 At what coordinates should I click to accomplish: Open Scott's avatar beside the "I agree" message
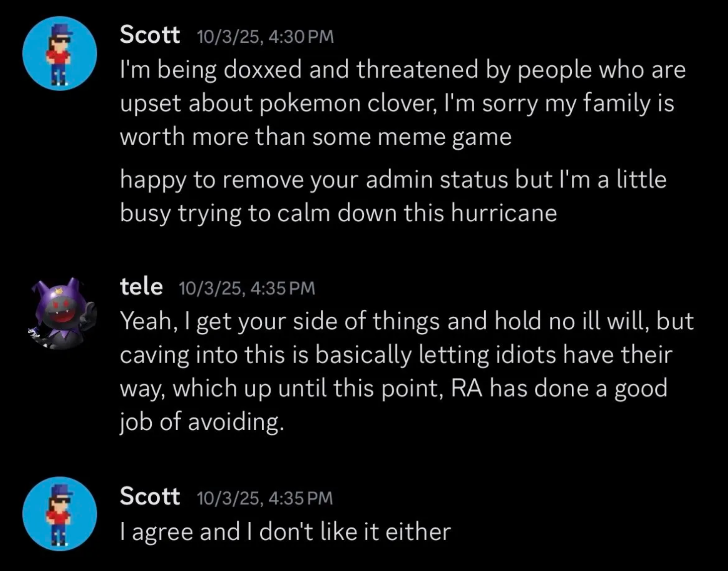[60, 513]
